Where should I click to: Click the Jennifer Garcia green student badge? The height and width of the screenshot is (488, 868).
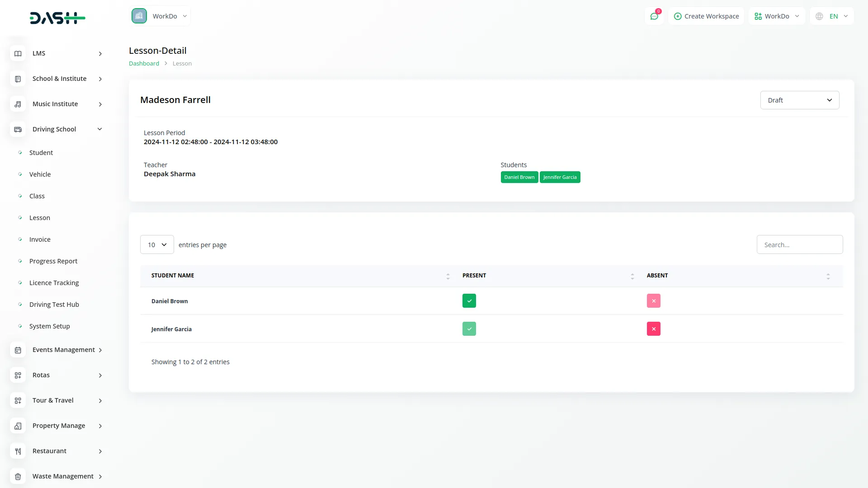click(x=560, y=177)
